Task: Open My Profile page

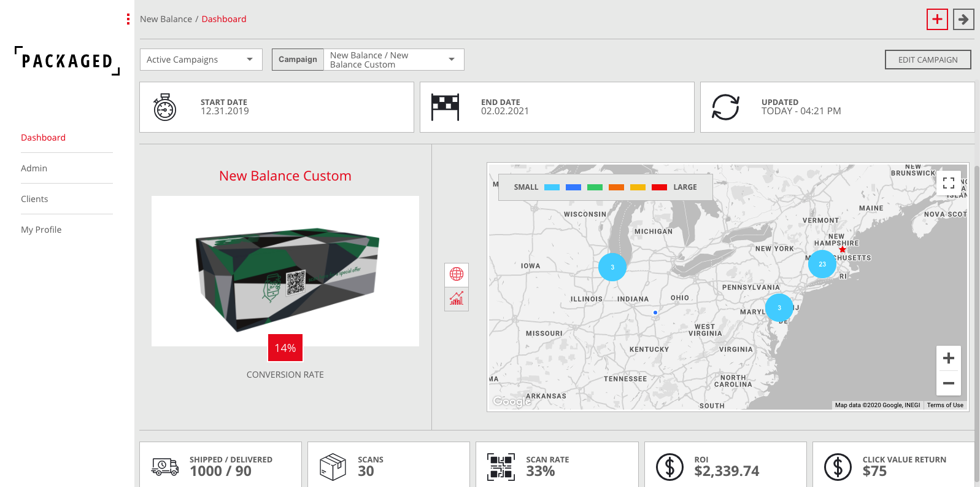Action: click(x=41, y=230)
